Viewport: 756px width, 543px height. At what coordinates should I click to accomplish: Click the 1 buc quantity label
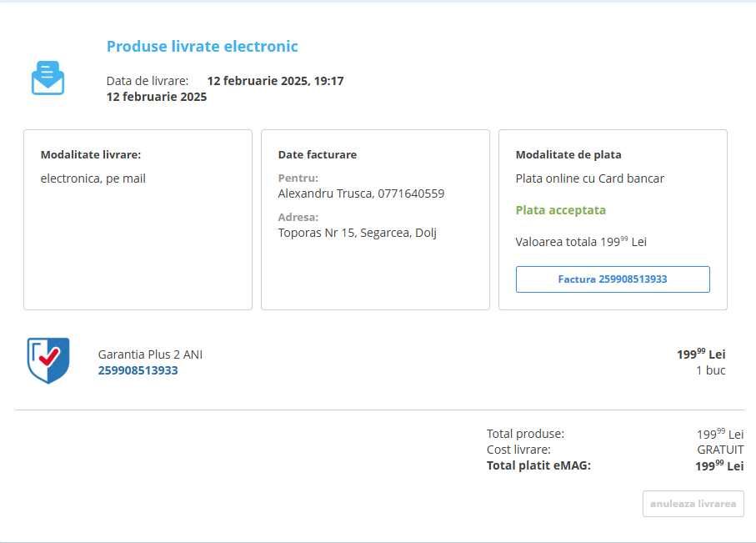[x=710, y=370]
